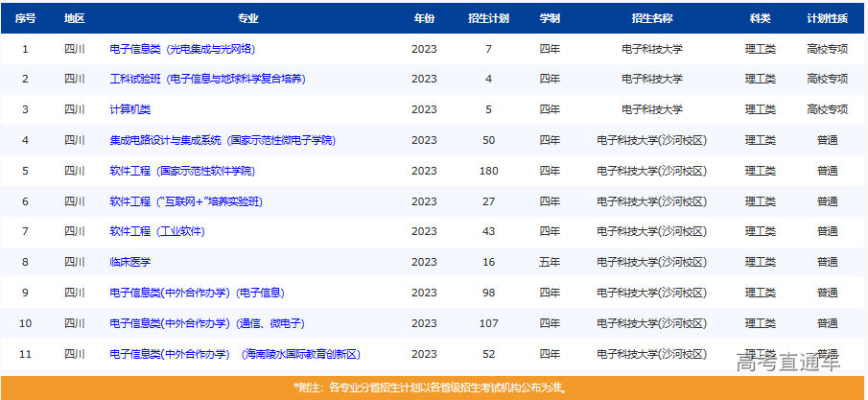Click the 计划性质 column header

point(827,18)
